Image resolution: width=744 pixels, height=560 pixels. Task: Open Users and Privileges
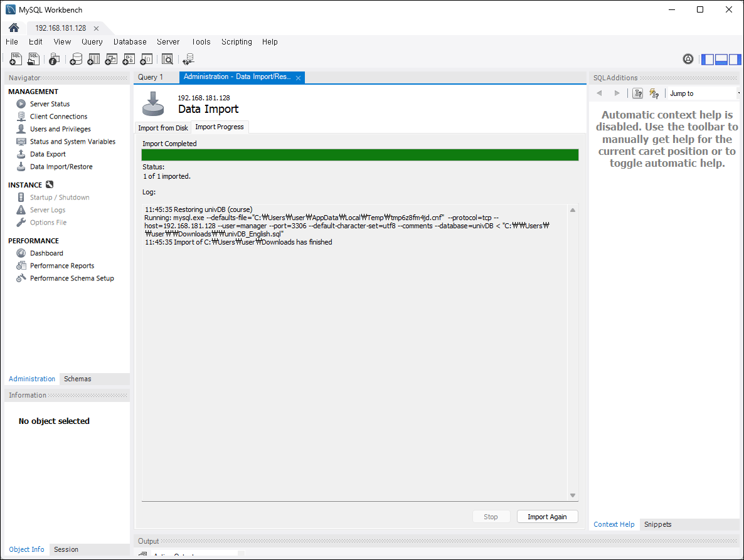click(x=60, y=129)
